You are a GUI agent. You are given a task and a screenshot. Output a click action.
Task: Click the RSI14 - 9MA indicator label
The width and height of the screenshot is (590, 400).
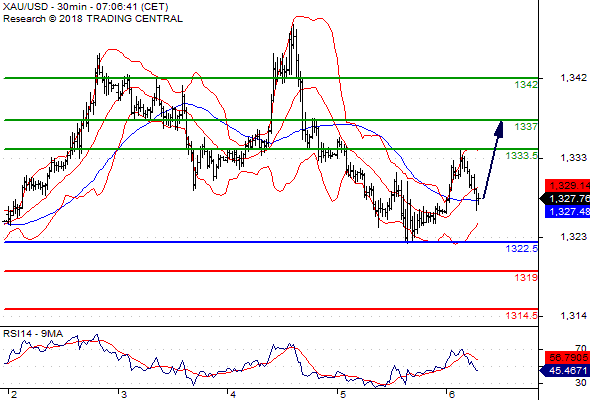tap(33, 334)
